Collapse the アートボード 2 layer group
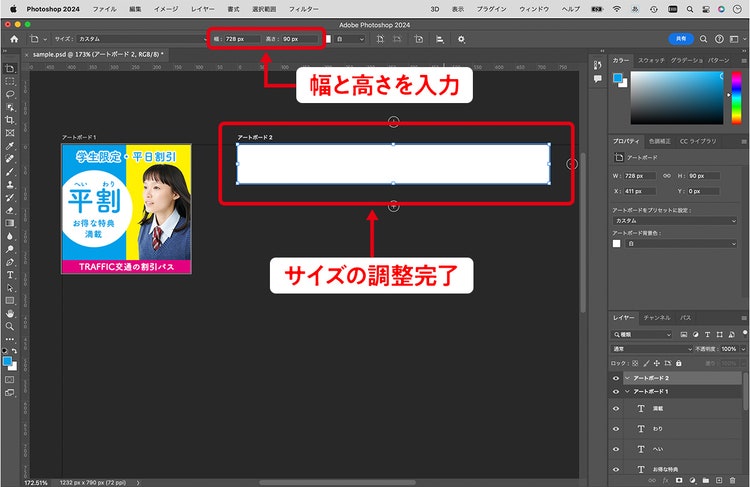The height and width of the screenshot is (487, 750). [x=627, y=378]
